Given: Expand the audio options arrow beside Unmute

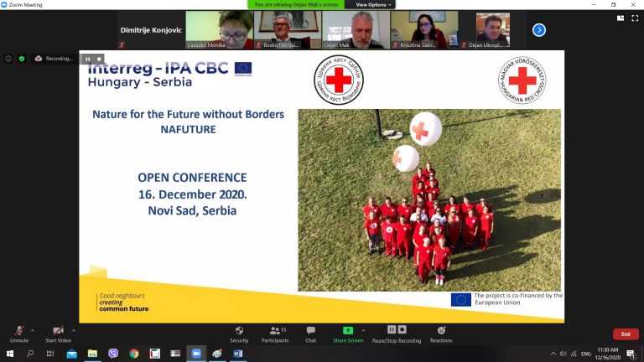Looking at the screenshot, I should (x=33, y=330).
